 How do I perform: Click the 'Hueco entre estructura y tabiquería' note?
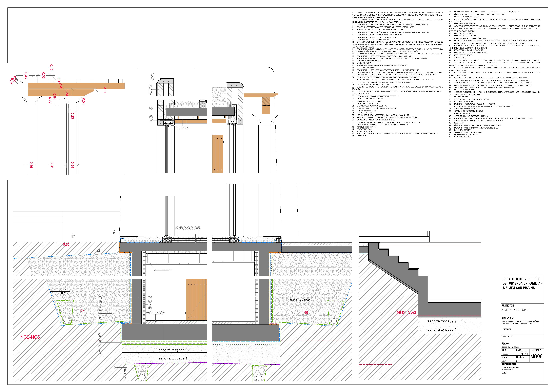pyautogui.click(x=164, y=270)
